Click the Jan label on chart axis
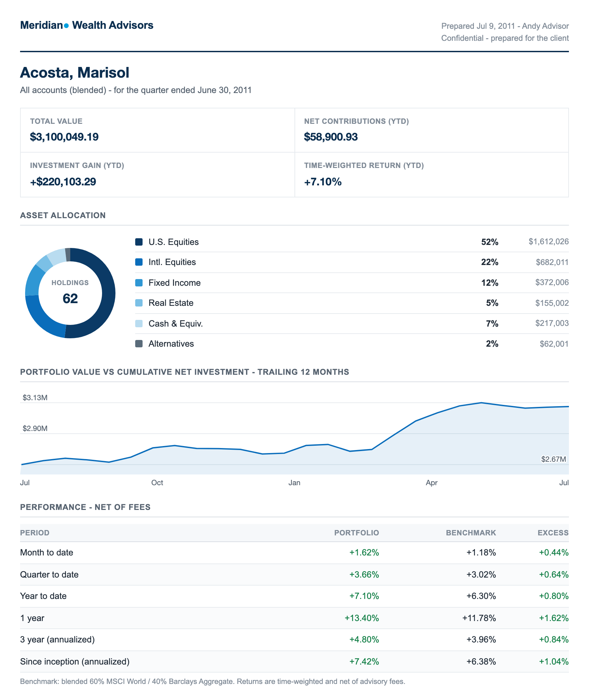Viewport: 589px width, 700px height. coord(294,483)
